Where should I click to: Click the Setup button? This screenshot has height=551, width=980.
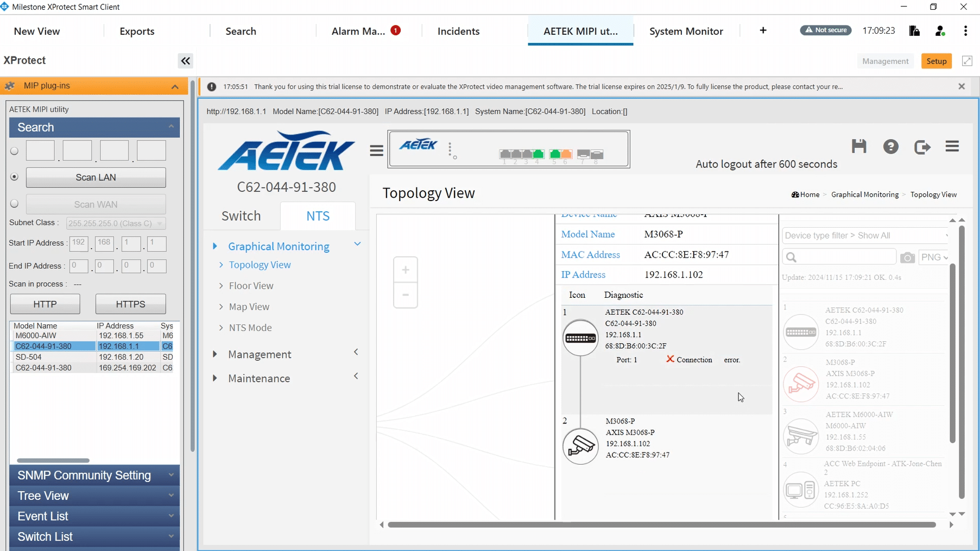[936, 61]
